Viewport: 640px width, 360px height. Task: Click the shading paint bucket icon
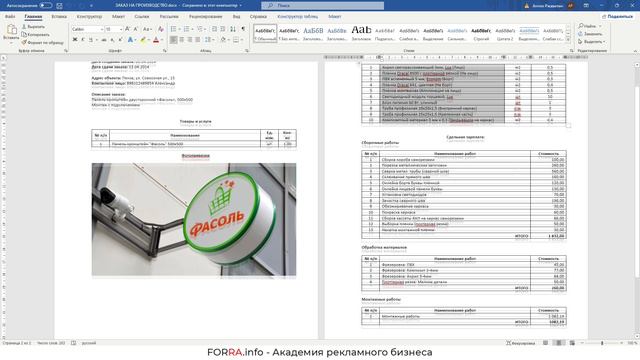(223, 40)
